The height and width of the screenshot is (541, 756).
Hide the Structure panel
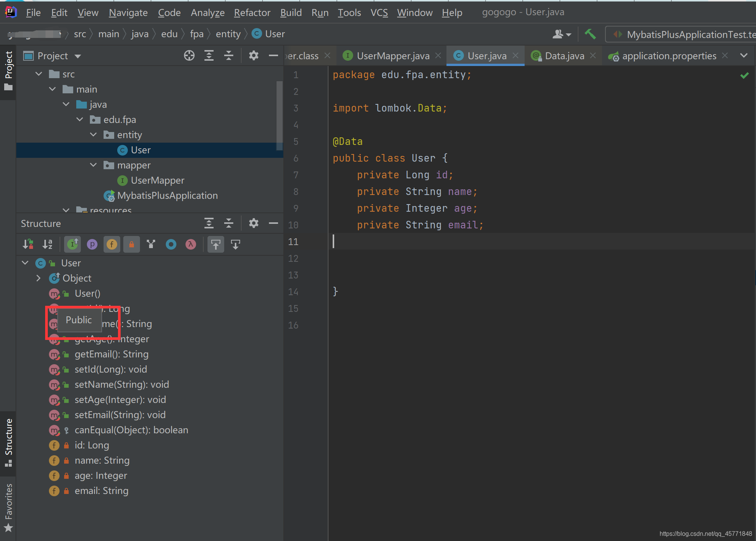point(273,223)
